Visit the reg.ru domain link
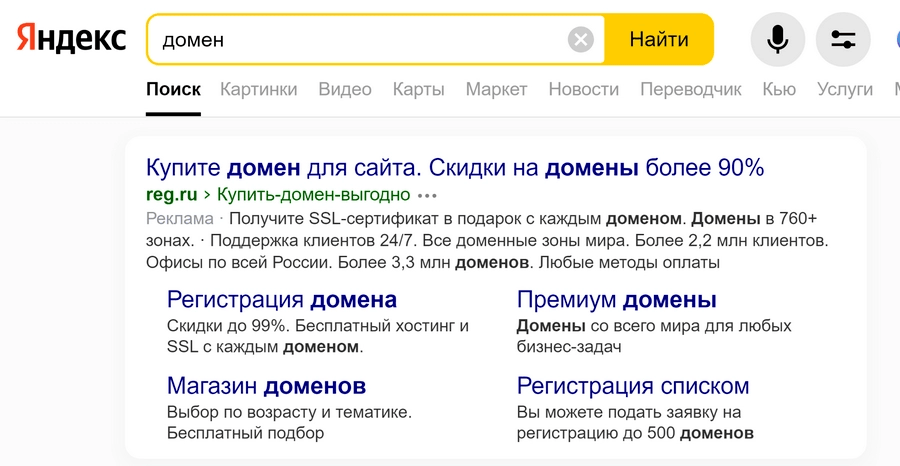 (x=172, y=195)
